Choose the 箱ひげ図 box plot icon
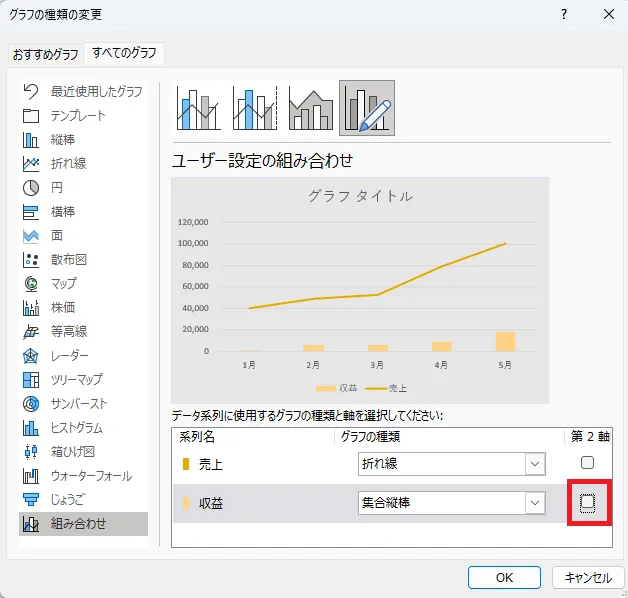Image resolution: width=628 pixels, height=598 pixels. pos(31,452)
